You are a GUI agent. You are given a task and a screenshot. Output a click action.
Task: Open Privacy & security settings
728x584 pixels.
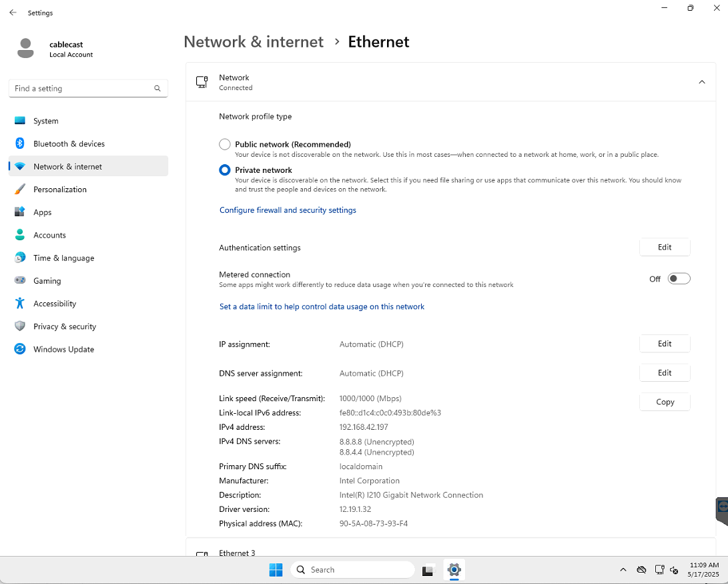(65, 326)
